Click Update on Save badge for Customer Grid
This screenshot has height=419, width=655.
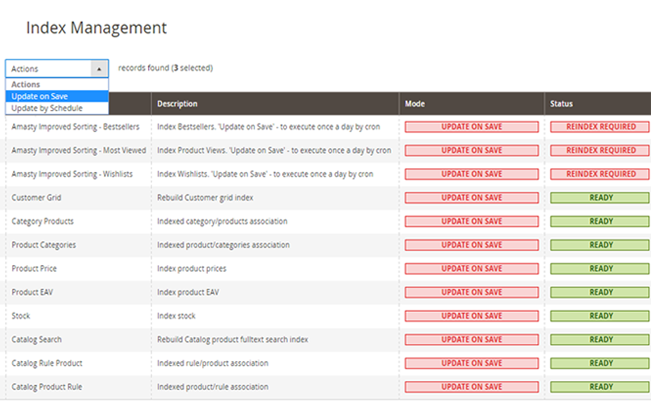(471, 198)
